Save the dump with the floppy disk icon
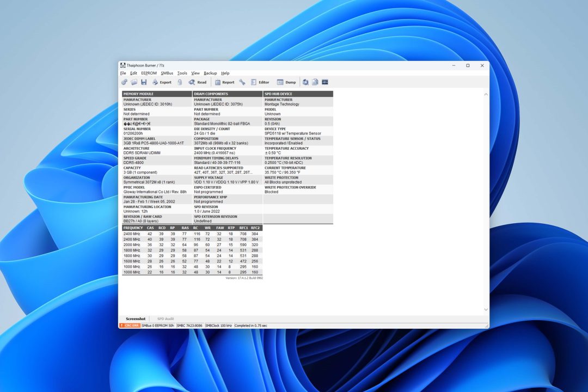This screenshot has height=392, width=588. click(144, 82)
